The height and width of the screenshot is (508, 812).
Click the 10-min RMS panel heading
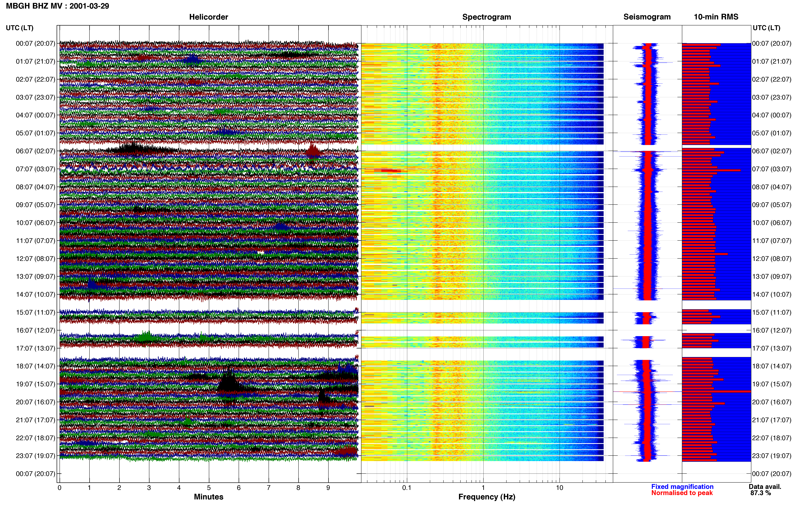pos(716,17)
